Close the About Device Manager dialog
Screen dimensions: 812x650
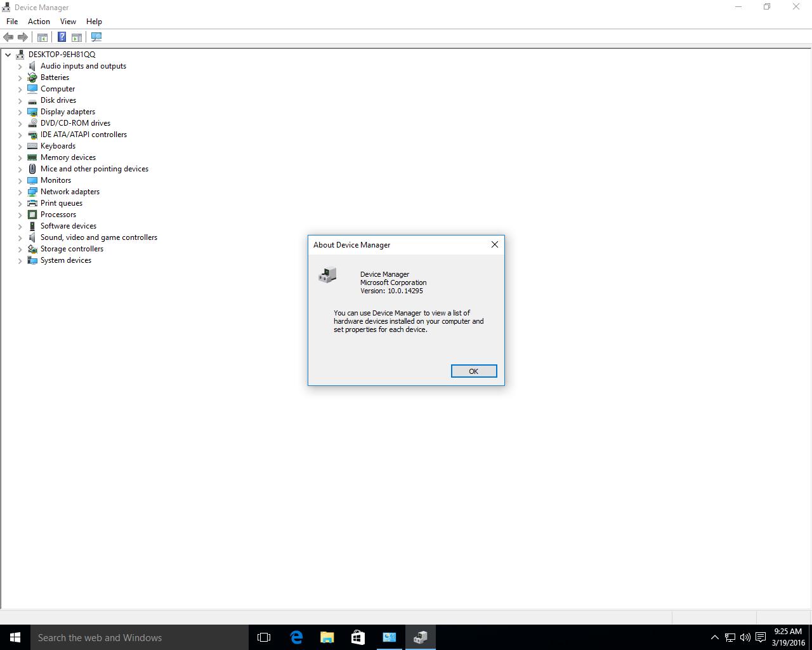click(495, 244)
